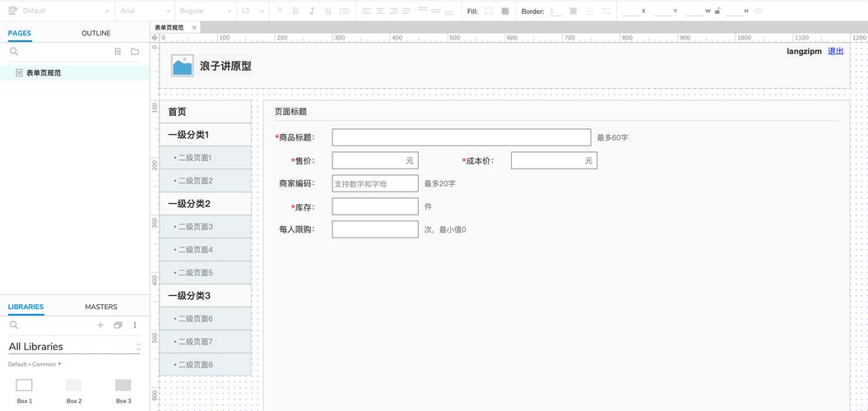Align text left
868x411 pixels.
coord(366,11)
